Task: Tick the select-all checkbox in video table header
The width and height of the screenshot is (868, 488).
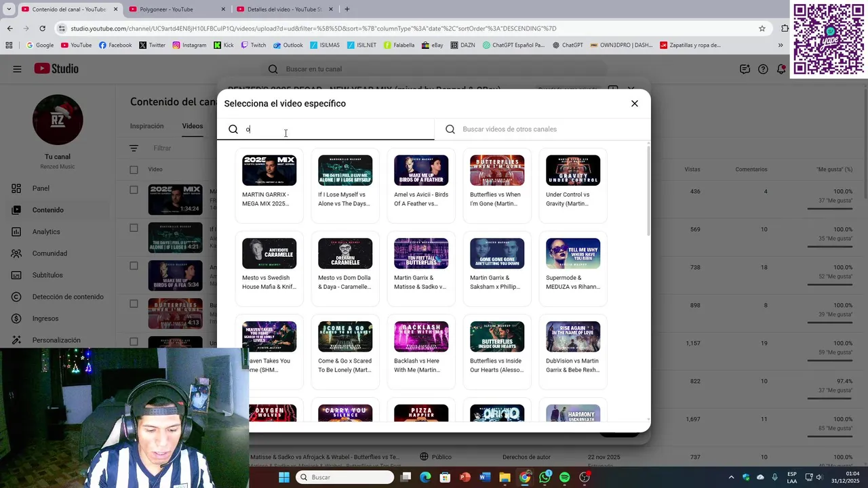Action: point(134,169)
